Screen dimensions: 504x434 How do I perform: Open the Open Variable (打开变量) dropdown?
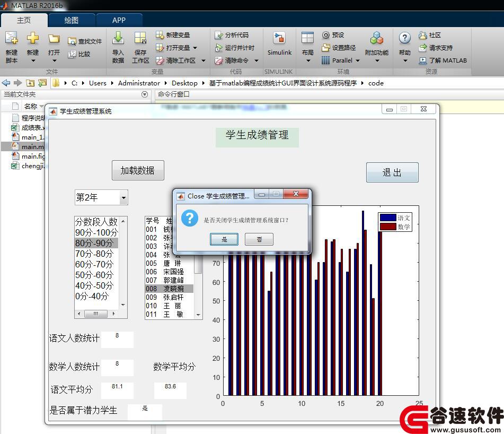(195, 48)
